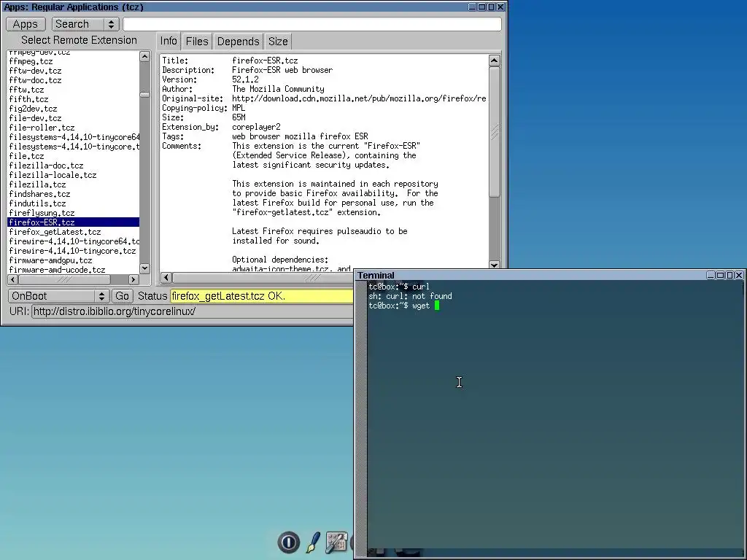
Task: Switch to the Size tab
Action: point(278,42)
